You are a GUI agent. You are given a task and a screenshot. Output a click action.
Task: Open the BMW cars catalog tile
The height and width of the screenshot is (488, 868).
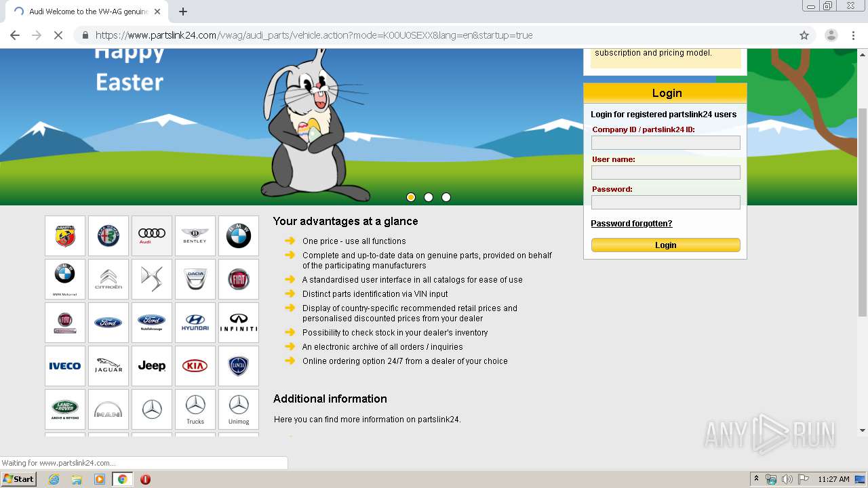point(239,236)
